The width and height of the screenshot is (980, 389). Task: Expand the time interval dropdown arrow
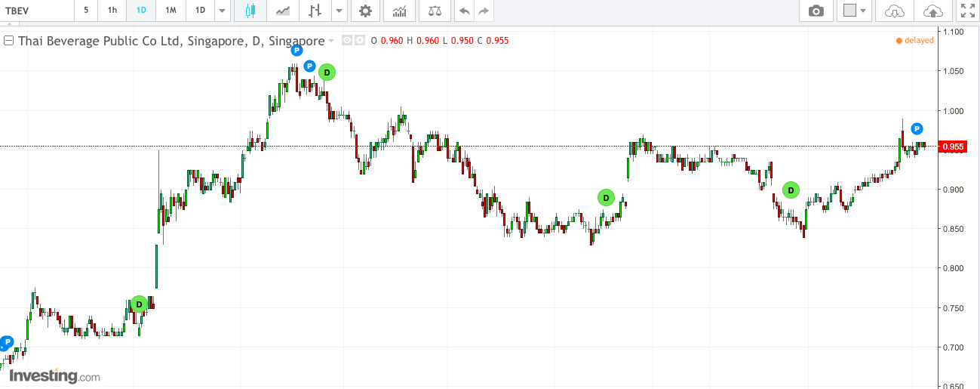tap(221, 11)
